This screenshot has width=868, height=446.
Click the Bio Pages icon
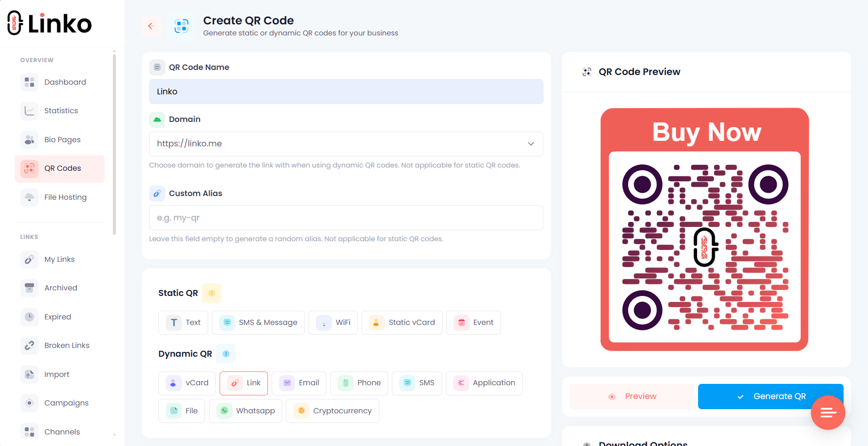[29, 139]
